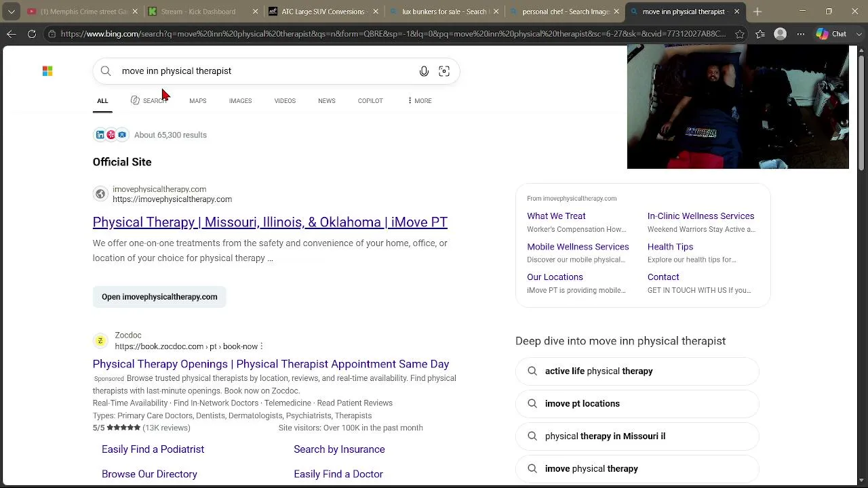868x488 pixels.
Task: Click the https://imovephysicaltherapy.com URL text
Action: click(x=172, y=199)
